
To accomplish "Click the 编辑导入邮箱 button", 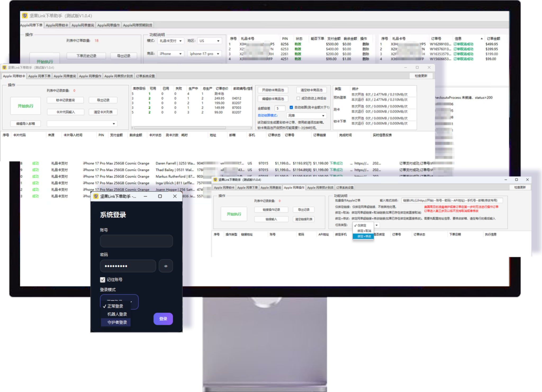I will [25, 123].
